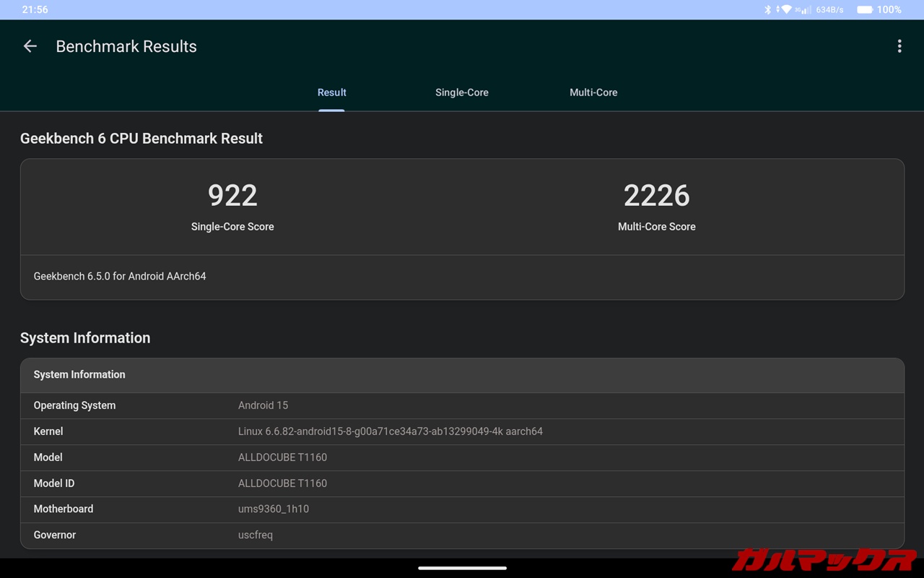
Task: Tap the Motherboard ums9360_1h10 row
Action: 462,509
